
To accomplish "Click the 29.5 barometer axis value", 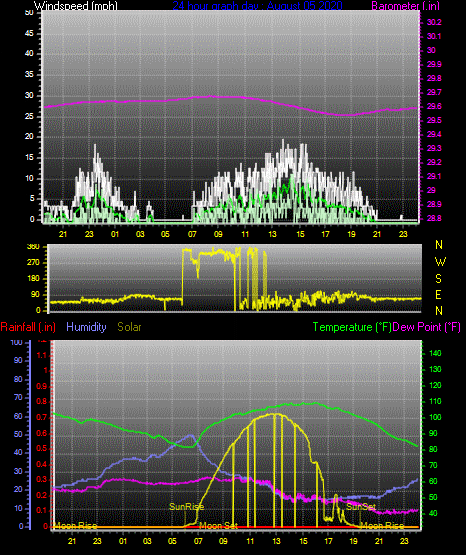I will pyautogui.click(x=434, y=120).
